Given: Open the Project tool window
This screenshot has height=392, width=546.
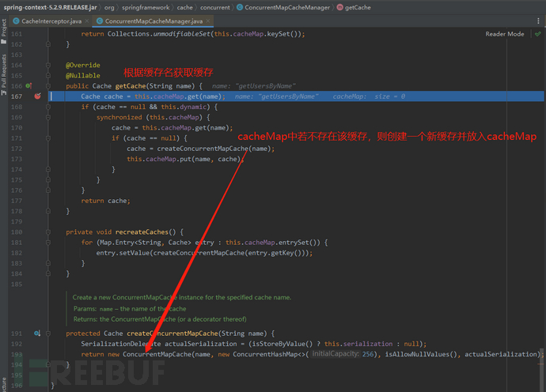Looking at the screenshot, I should 4,31.
